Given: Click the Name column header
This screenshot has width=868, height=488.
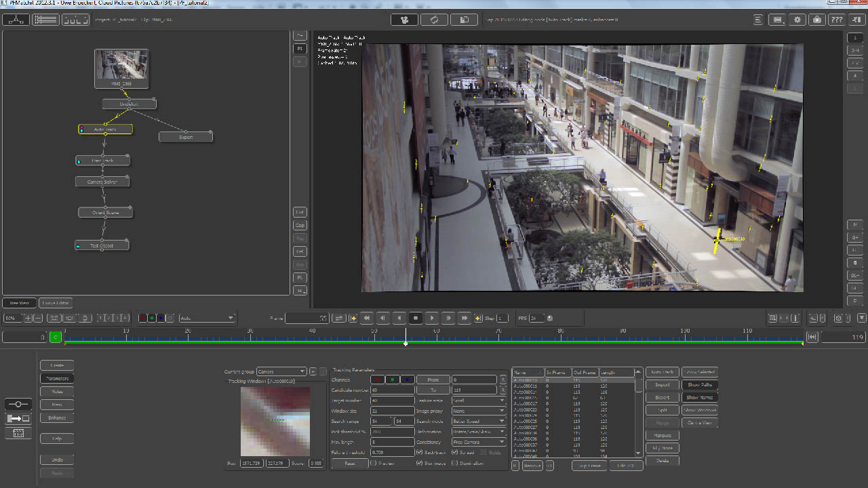Looking at the screenshot, I should tap(528, 372).
